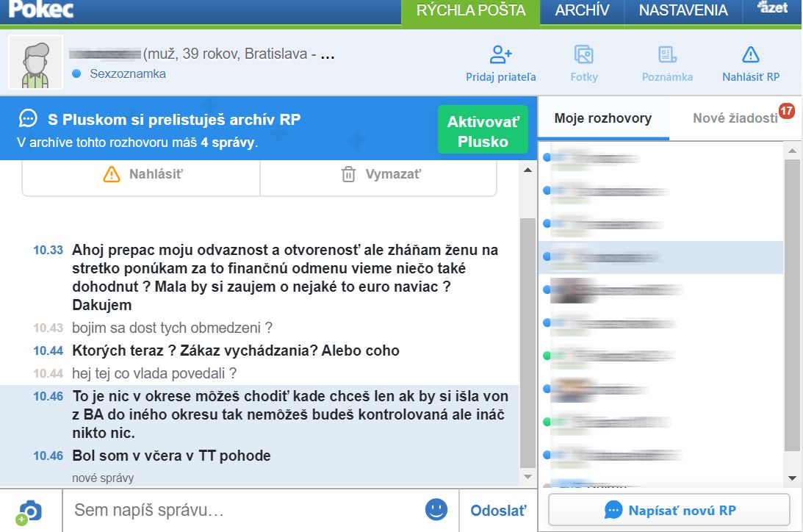Click '4 správy' archive text in banner
Image resolution: width=803 pixels, height=532 pixels.
(227, 143)
